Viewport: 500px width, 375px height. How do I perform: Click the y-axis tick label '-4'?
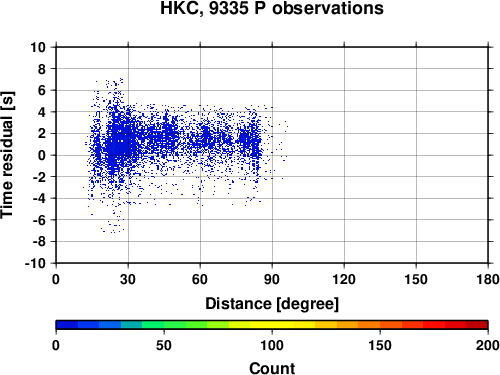39,198
